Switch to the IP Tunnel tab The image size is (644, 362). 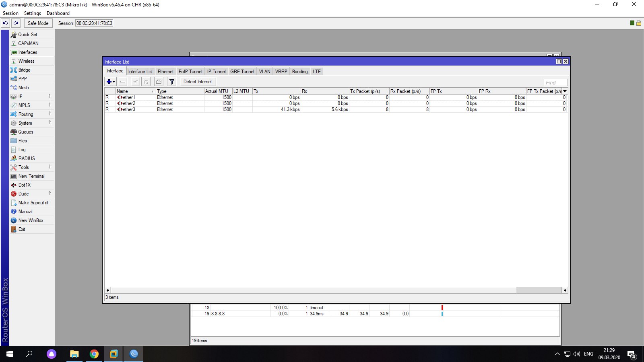pos(216,72)
